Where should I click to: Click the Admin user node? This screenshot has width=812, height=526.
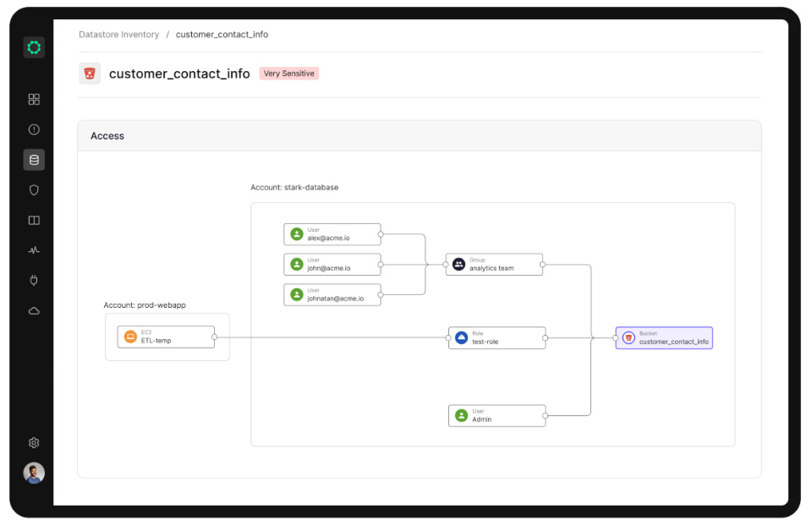click(497, 415)
